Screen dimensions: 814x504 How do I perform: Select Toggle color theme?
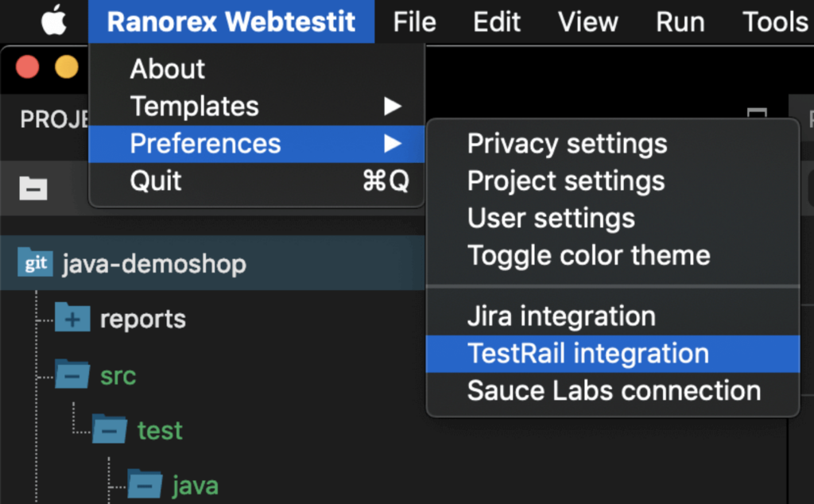pyautogui.click(x=613, y=255)
